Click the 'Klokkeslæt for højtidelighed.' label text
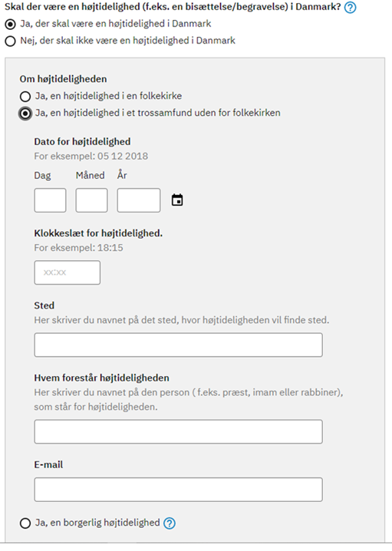This screenshot has height=551, width=392. [x=98, y=233]
